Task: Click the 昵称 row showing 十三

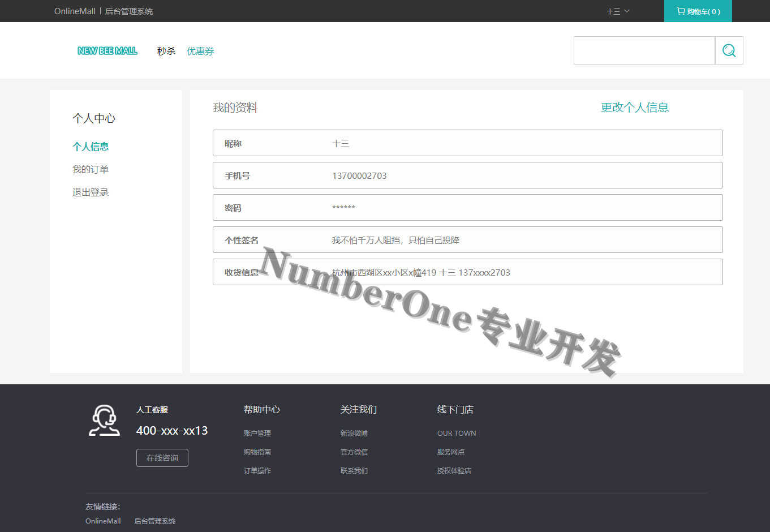Action: pyautogui.click(x=468, y=143)
